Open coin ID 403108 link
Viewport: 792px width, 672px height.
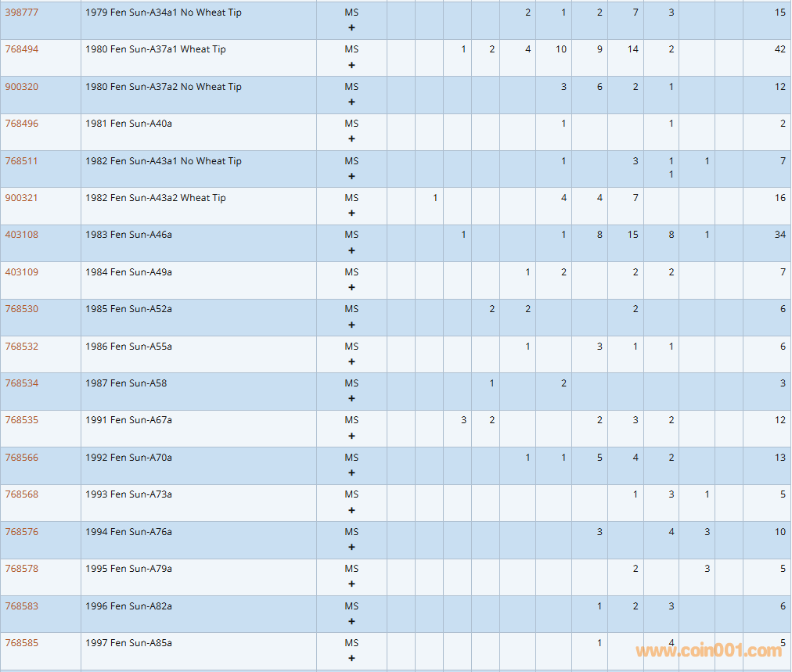pyautogui.click(x=22, y=235)
